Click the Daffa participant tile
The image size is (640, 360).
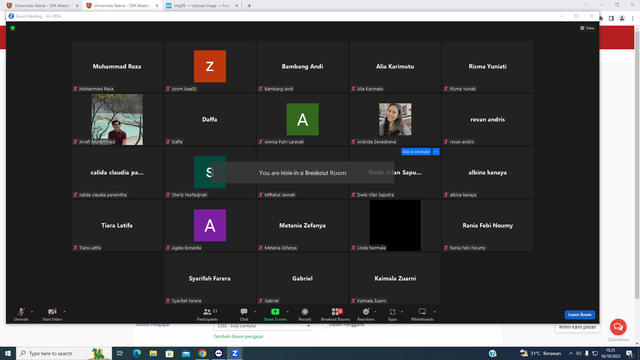pos(210,119)
